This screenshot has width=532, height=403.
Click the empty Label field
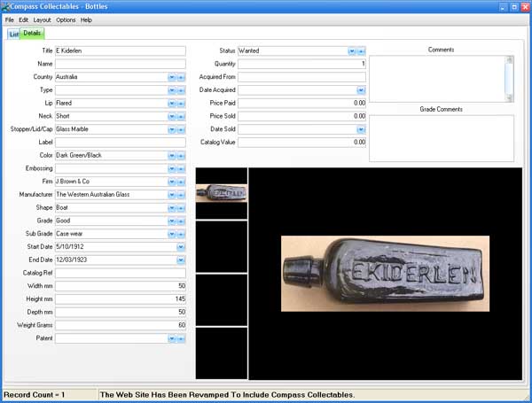[121, 143]
